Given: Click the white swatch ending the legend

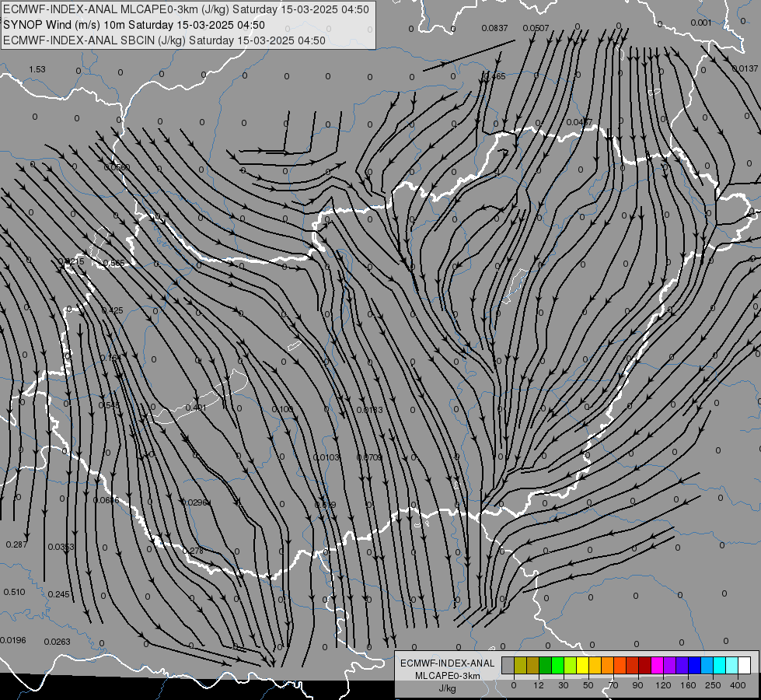Looking at the screenshot, I should pos(745,665).
